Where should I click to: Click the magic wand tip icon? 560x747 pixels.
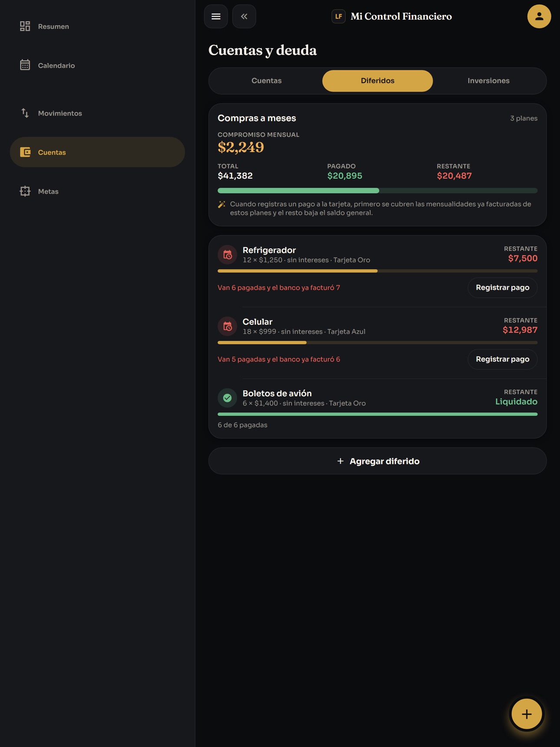pos(222,204)
